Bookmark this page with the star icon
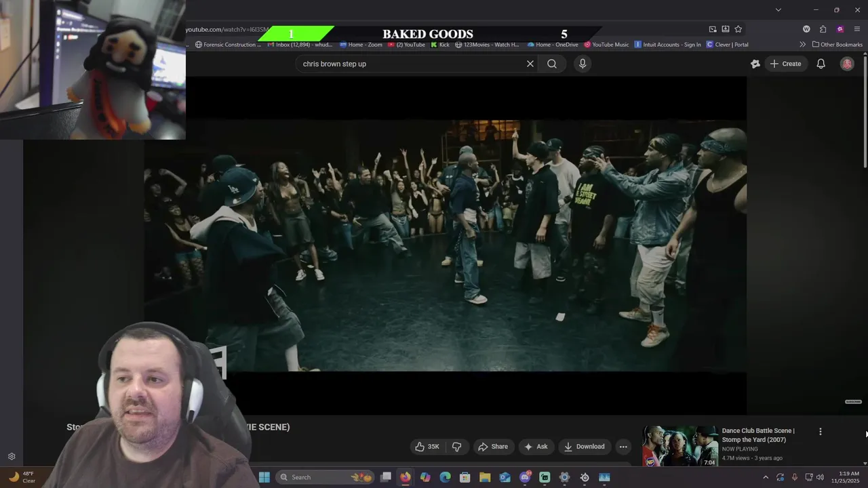The height and width of the screenshot is (488, 868). coord(738,29)
